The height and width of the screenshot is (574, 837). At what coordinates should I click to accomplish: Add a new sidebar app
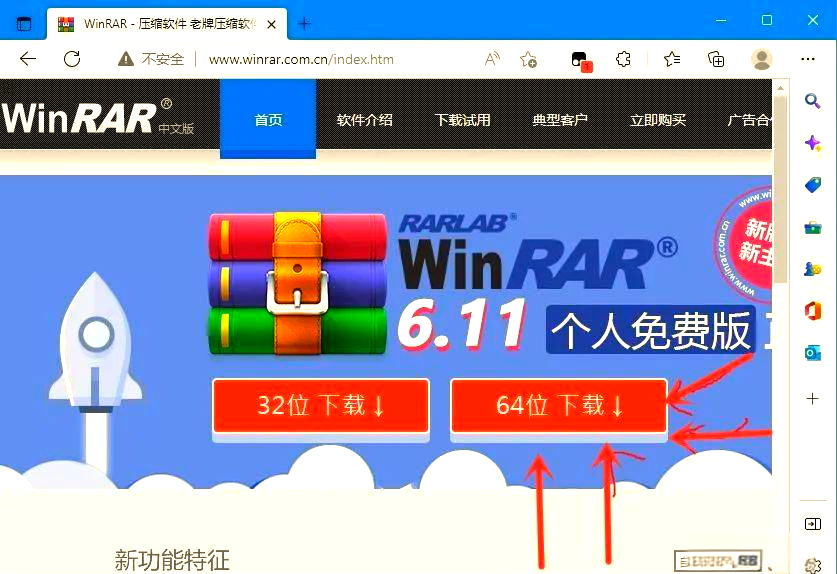[812, 398]
